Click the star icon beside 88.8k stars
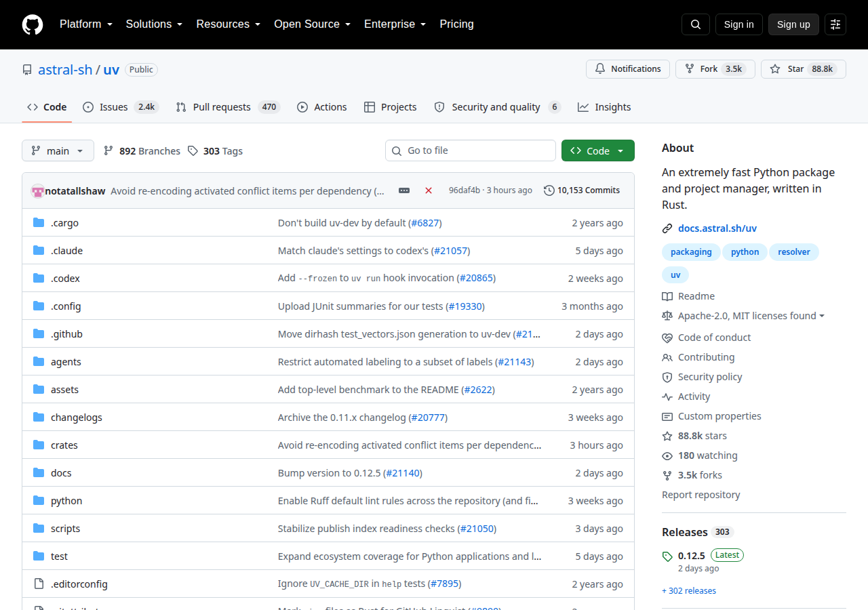 [667, 436]
